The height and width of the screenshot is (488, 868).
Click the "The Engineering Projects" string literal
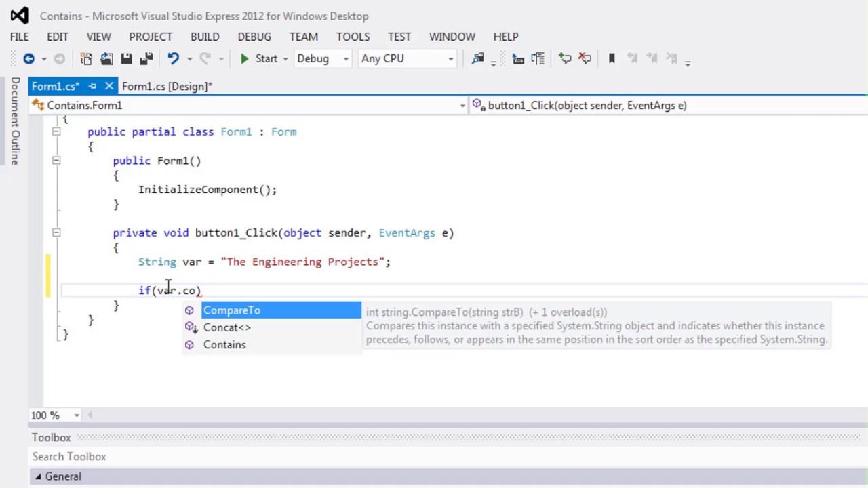(x=303, y=262)
